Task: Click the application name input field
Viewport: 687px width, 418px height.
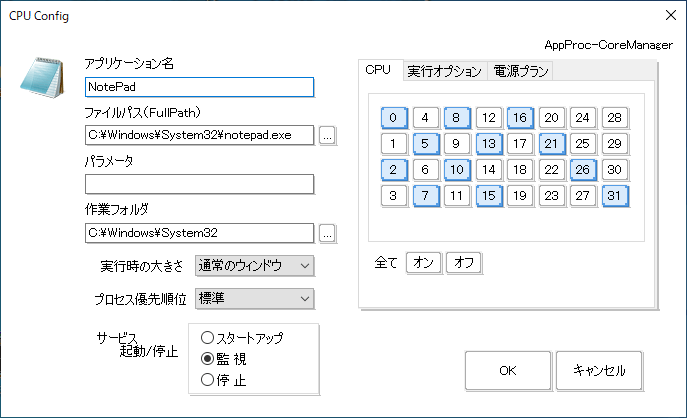Action: 199,87
